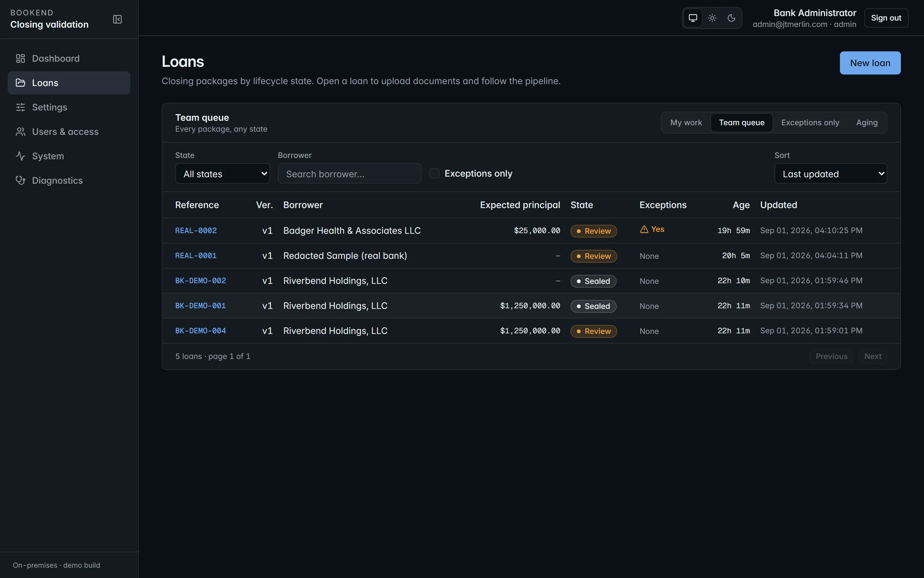Click warning triangle icon for REAL-0002
The height and width of the screenshot is (578, 924).
tap(644, 229)
